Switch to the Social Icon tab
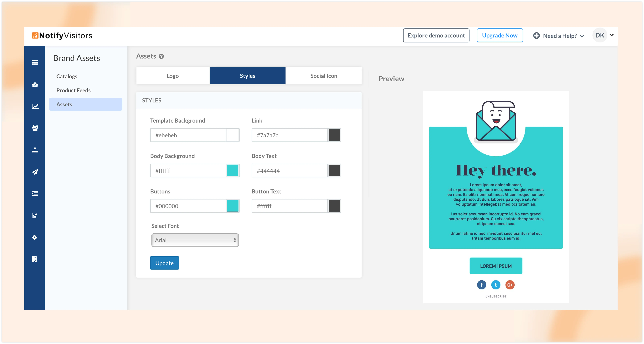The width and height of the screenshot is (644, 344). pyautogui.click(x=323, y=76)
